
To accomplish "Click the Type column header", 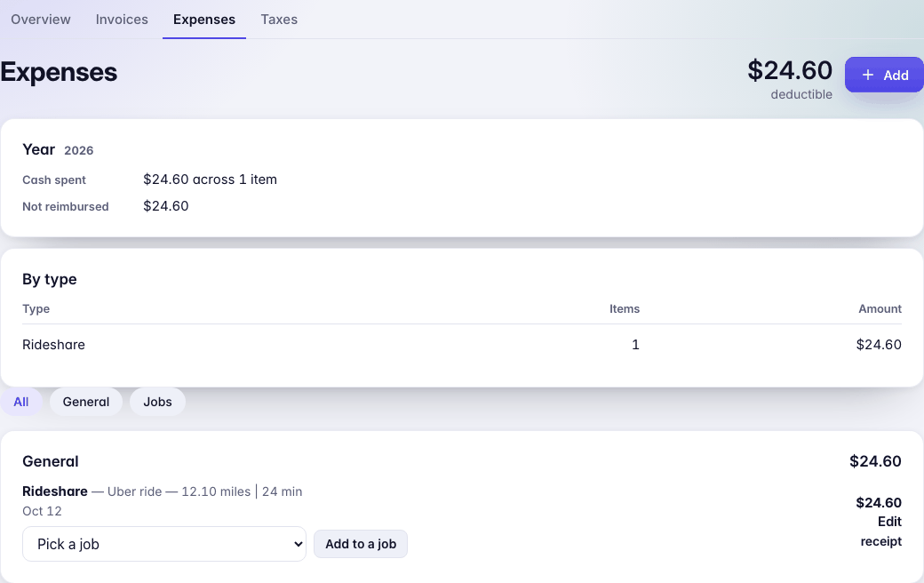I will pyautogui.click(x=36, y=309).
